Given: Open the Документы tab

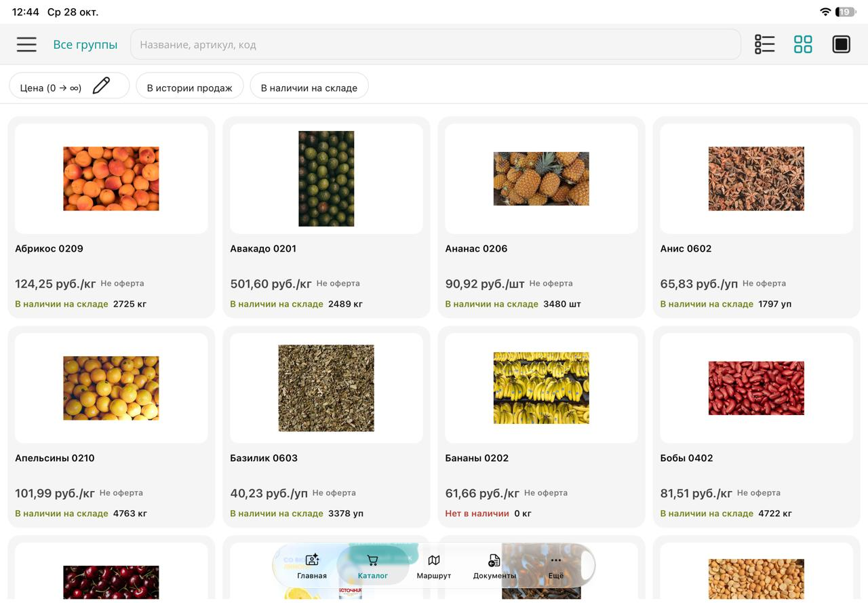Looking at the screenshot, I should 494,566.
